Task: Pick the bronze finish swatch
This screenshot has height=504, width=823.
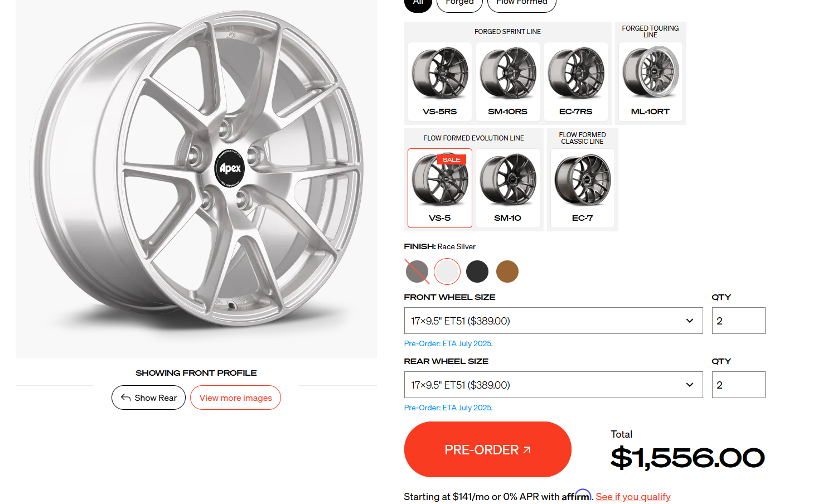Action: 507,272
